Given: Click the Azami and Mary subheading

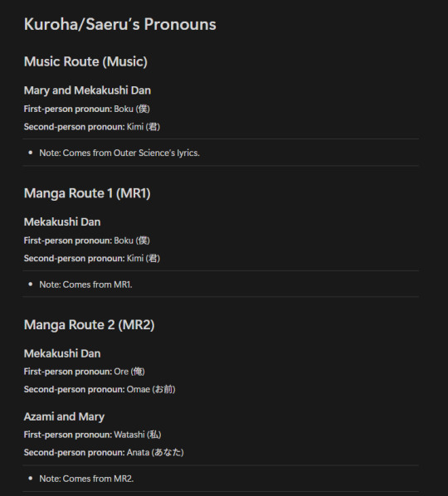Looking at the screenshot, I should click(64, 417).
